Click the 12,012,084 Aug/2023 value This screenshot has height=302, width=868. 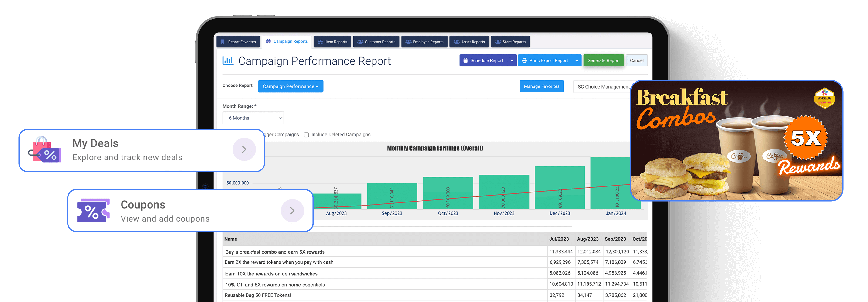[x=589, y=252]
